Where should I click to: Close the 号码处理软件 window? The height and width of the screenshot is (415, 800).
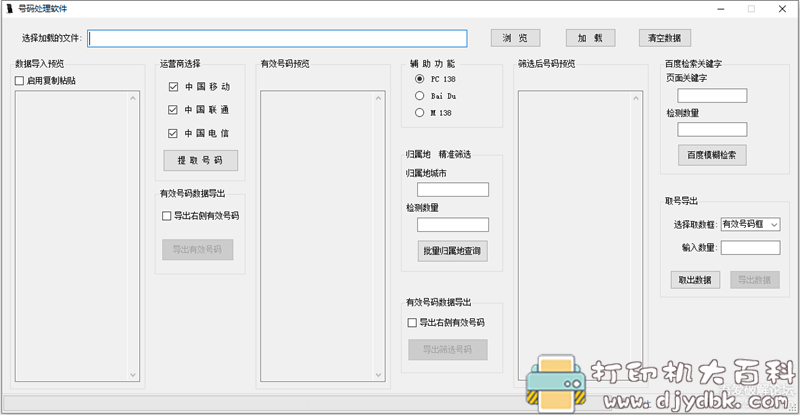pos(782,9)
